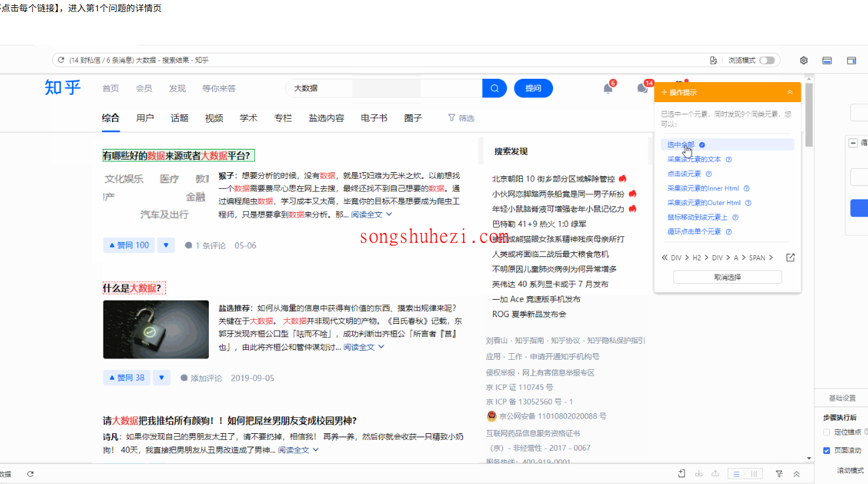Image resolution: width=868 pixels, height=484 pixels.
Task: Select the 盐选内容 tab
Action: tap(326, 117)
